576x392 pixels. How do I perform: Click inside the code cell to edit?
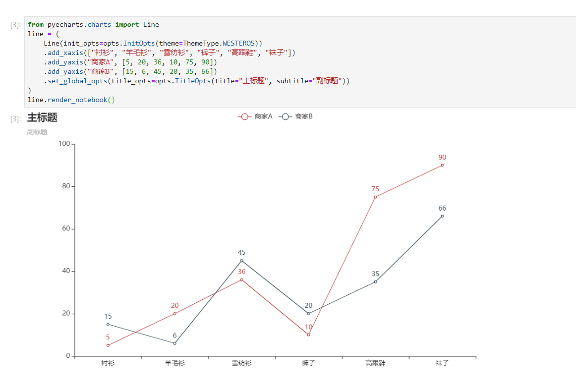[x=149, y=62]
